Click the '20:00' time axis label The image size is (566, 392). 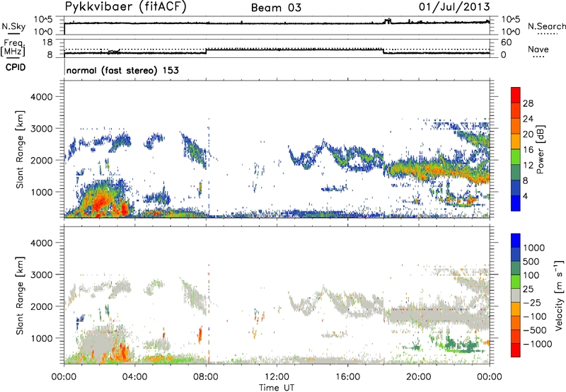click(418, 377)
